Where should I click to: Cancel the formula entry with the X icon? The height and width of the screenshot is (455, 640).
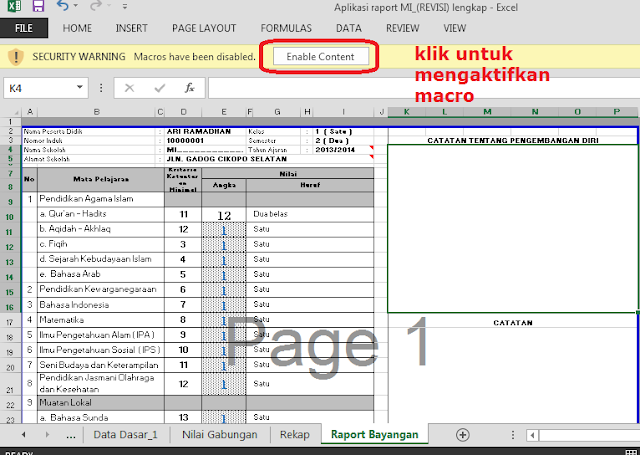[x=129, y=88]
